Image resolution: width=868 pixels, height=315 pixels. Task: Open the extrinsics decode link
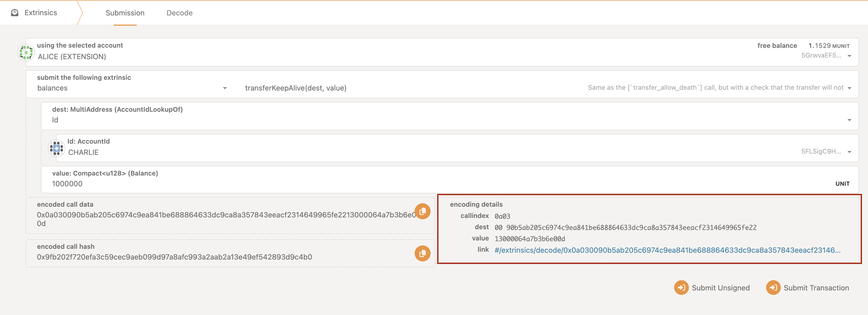point(667,250)
